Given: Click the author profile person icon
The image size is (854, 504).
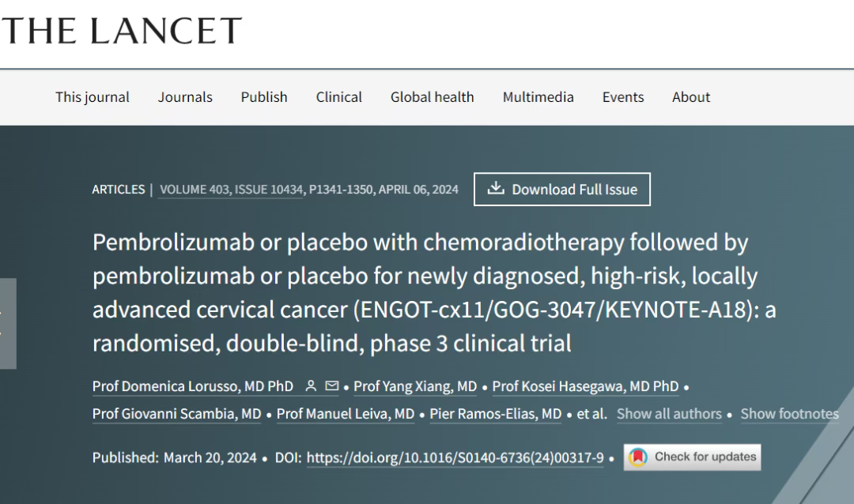Looking at the screenshot, I should pyautogui.click(x=311, y=386).
